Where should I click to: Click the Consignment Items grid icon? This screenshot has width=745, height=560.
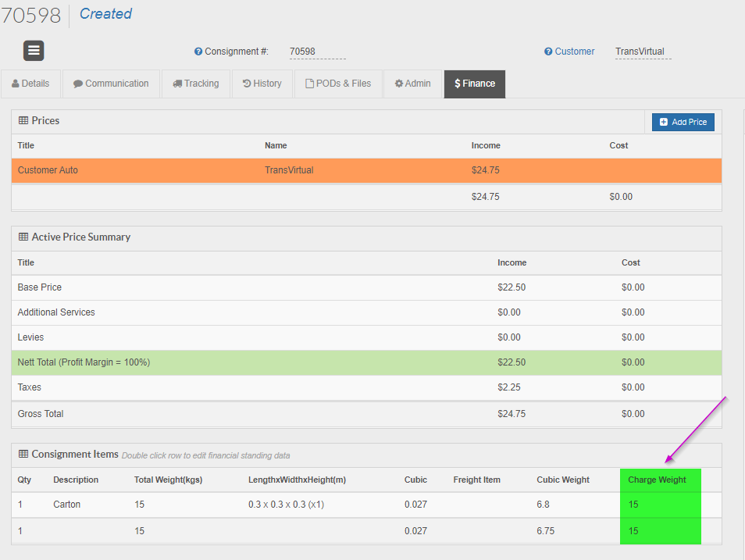[x=23, y=454]
